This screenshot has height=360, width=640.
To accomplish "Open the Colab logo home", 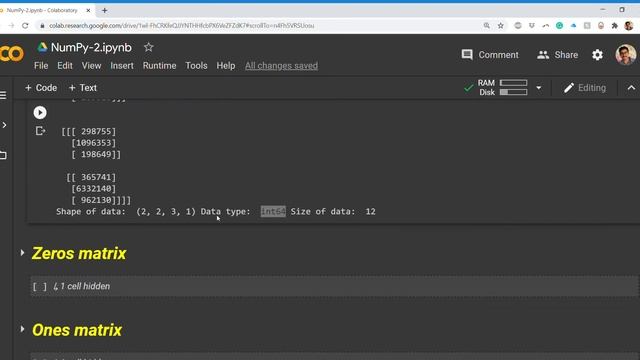I will click(12, 54).
